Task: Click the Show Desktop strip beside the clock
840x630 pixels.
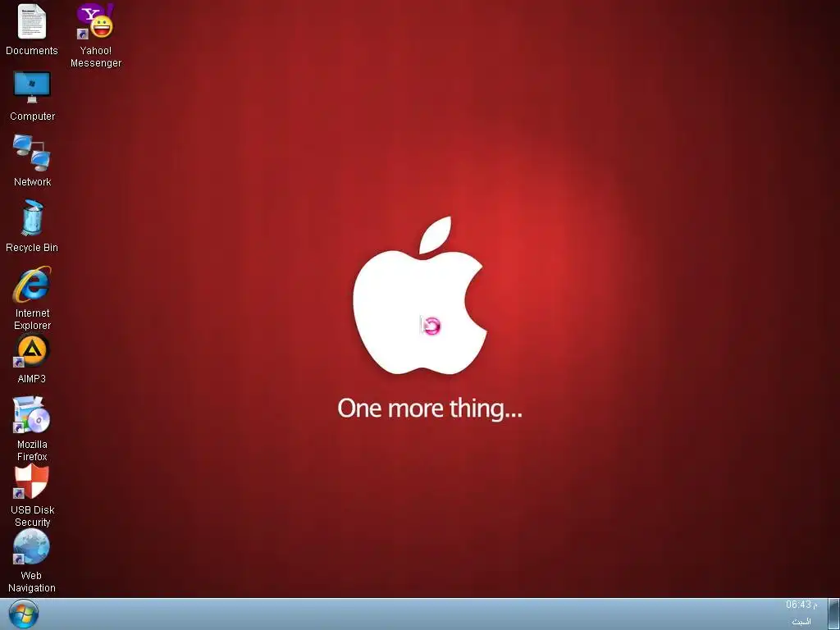Action: [833, 614]
